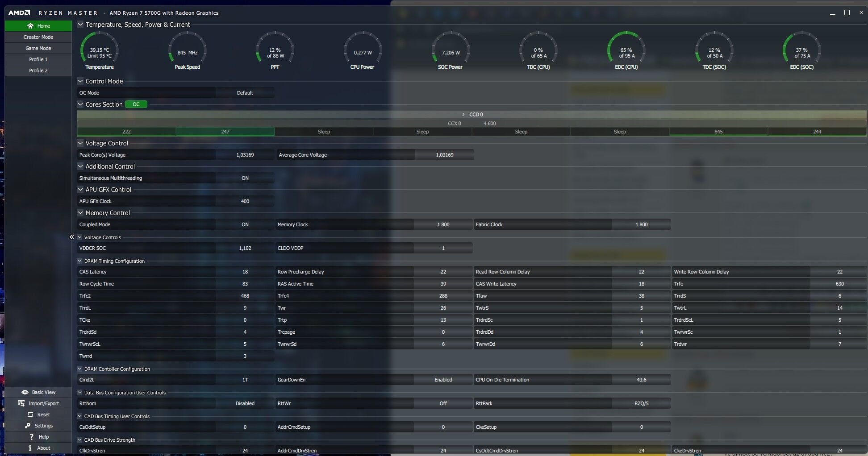Click the CPU Power gauge
Viewport: 868px width, 456px height.
click(x=363, y=51)
